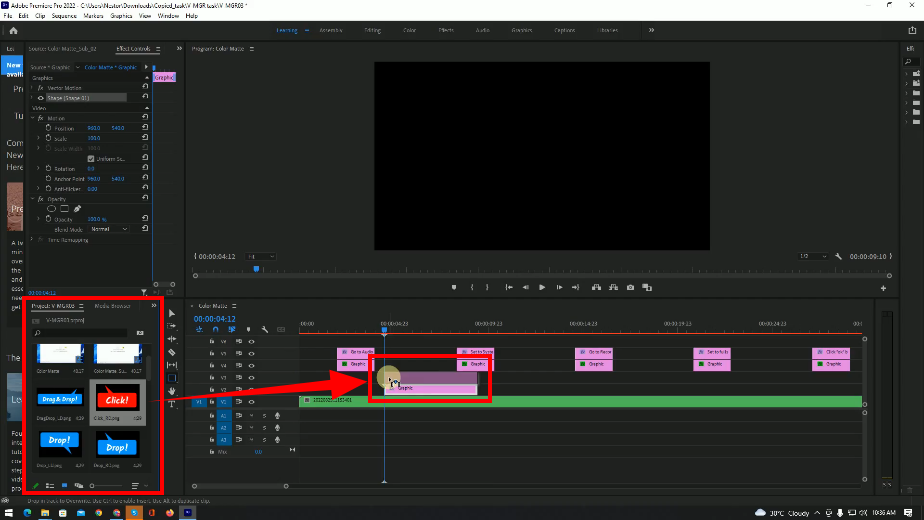Toggle insert sequences as nests icon
The width and height of the screenshot is (924, 520).
(199, 330)
